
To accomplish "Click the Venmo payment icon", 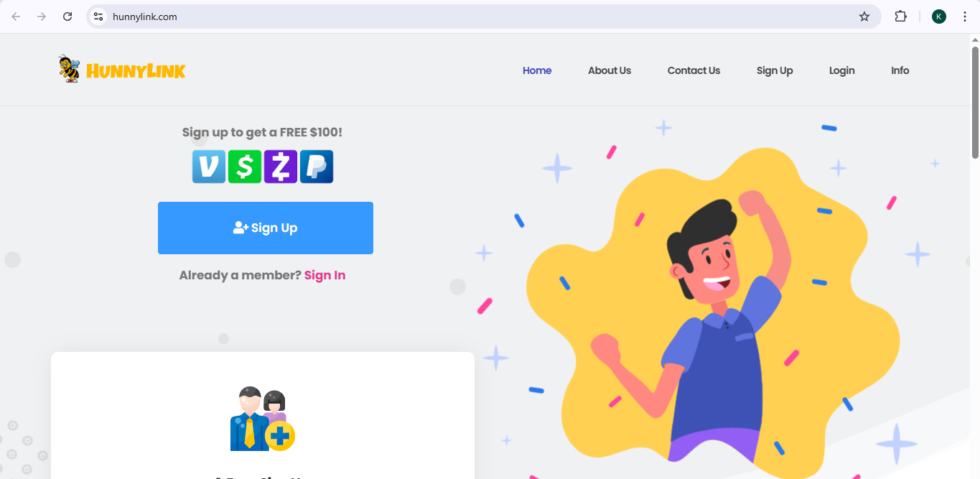I will 209,167.
